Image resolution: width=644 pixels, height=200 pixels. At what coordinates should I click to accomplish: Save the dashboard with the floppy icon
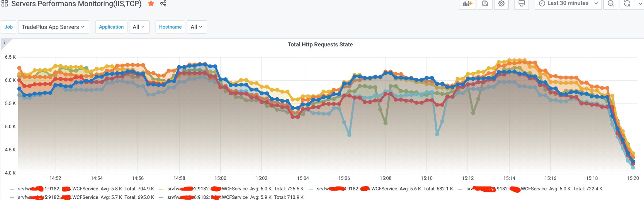pyautogui.click(x=485, y=3)
